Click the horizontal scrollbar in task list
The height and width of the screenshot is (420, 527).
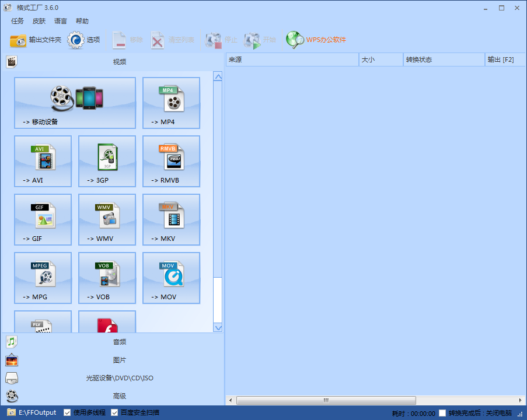pyautogui.click(x=326, y=401)
